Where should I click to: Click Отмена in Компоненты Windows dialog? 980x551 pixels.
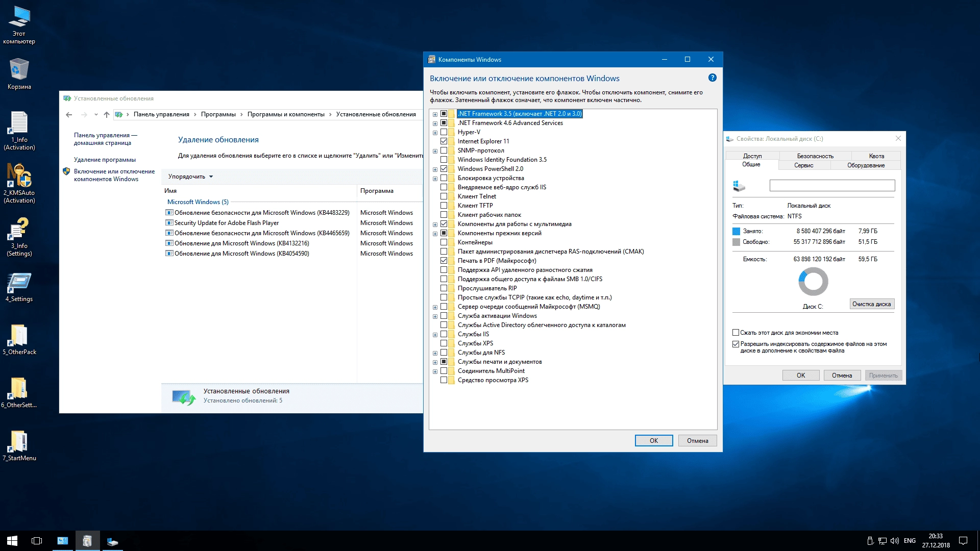click(697, 441)
